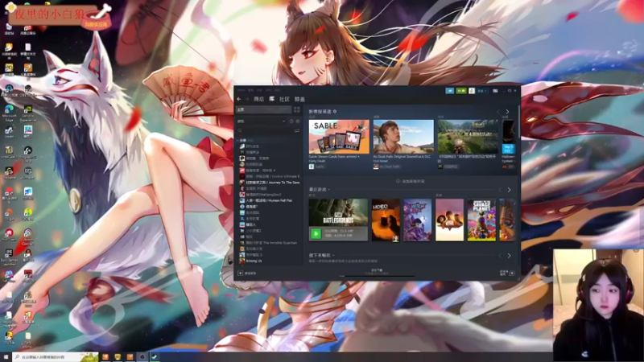Open the third news card with grassy field
Image resolution: width=644 pixels, height=362 pixels.
(x=468, y=137)
